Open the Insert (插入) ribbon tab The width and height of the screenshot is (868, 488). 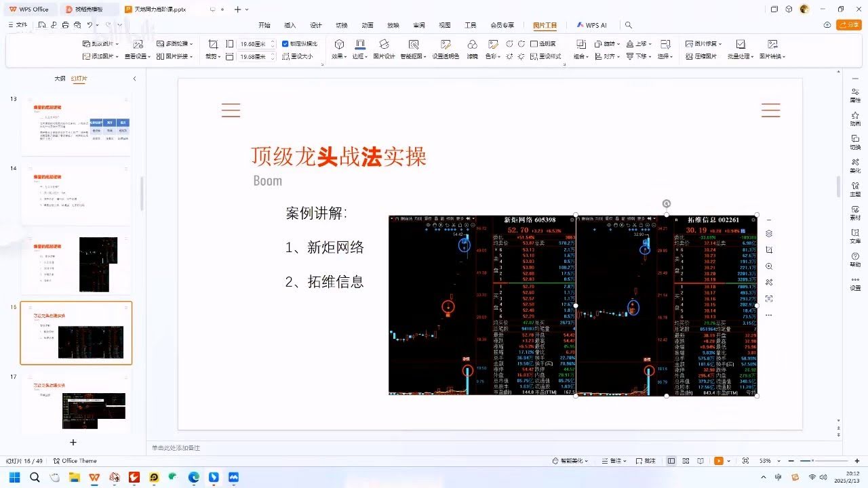pyautogui.click(x=290, y=25)
